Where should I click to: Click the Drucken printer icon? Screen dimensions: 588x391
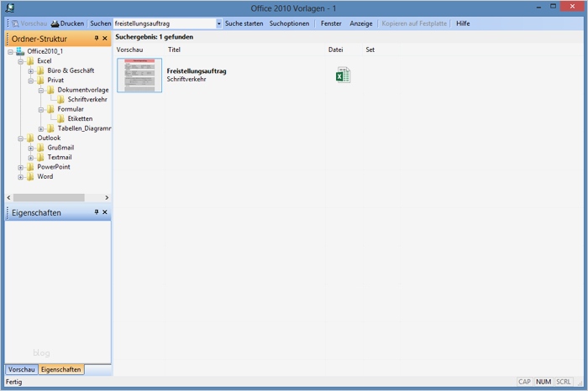tap(55, 23)
